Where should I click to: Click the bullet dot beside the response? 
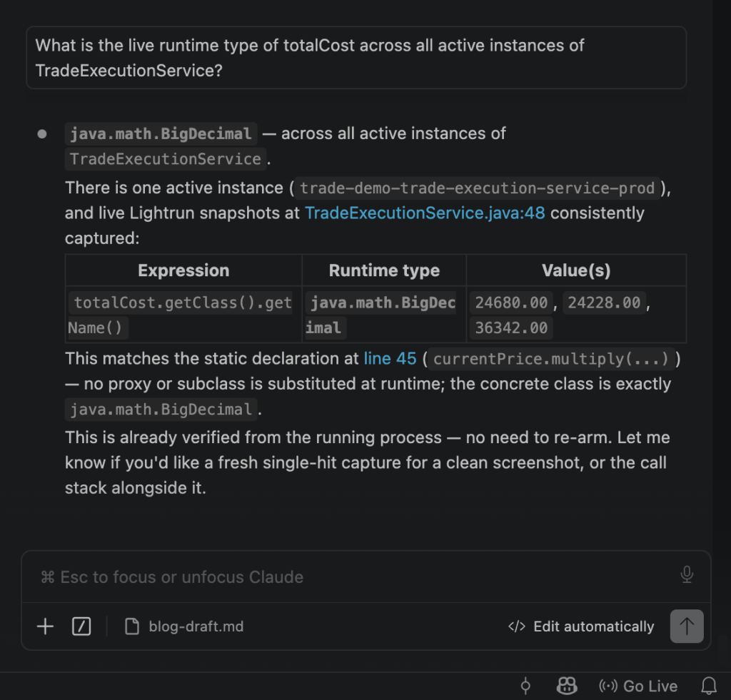(x=42, y=134)
